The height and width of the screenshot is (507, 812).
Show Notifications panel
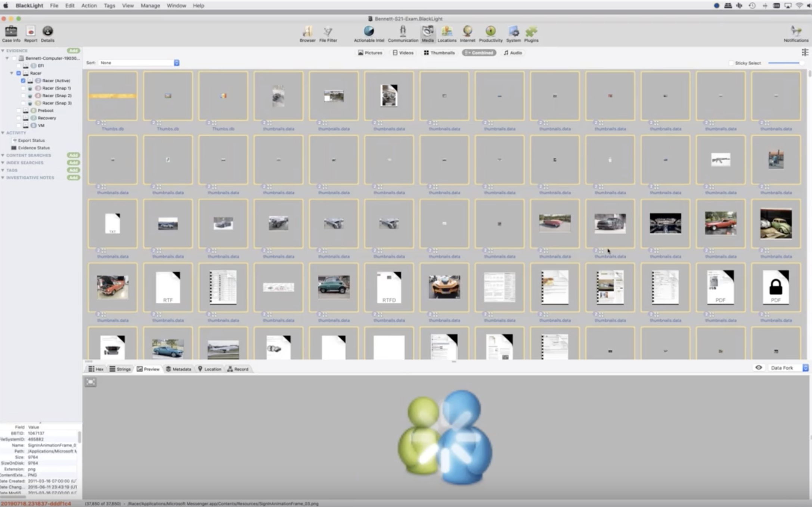click(x=796, y=34)
